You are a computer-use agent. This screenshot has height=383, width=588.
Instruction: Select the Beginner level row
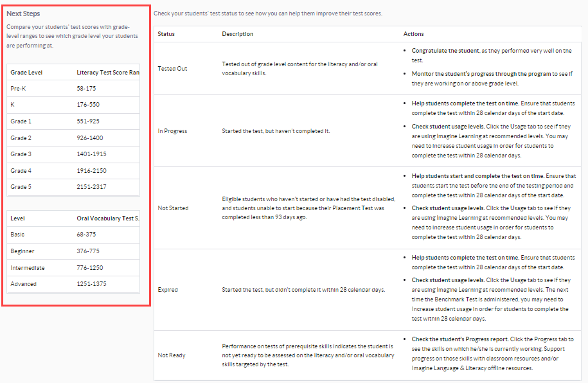tap(22, 251)
